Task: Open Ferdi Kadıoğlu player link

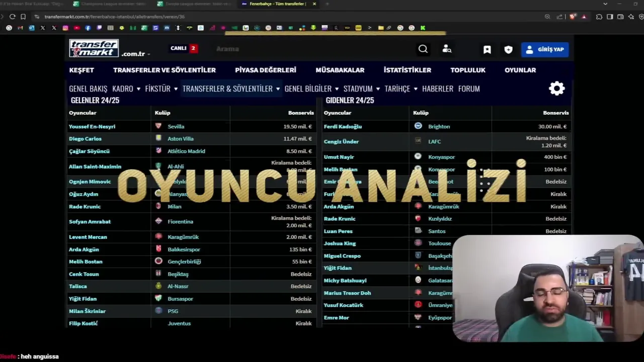Action: tap(343, 127)
